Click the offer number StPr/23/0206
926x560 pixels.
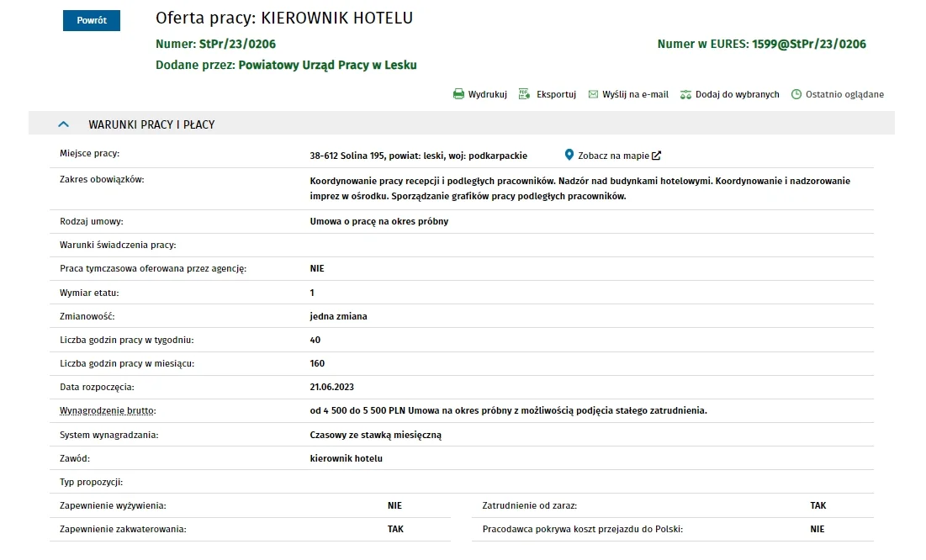[x=237, y=44]
